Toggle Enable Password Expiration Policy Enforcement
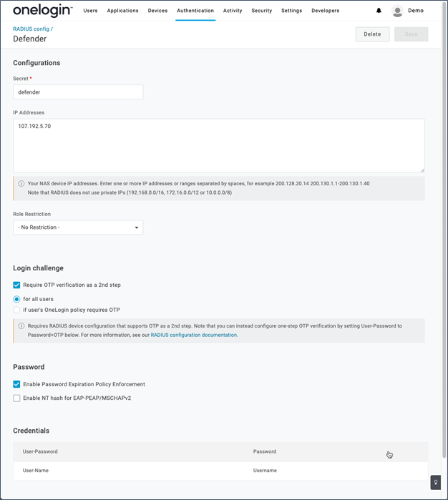The height and width of the screenshot is (500, 448). click(x=16, y=384)
